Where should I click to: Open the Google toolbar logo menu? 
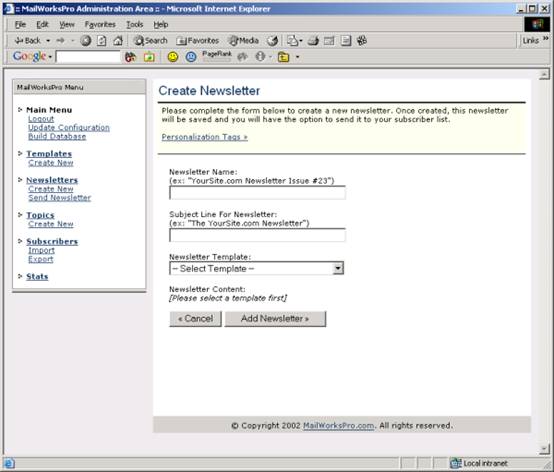(32, 56)
